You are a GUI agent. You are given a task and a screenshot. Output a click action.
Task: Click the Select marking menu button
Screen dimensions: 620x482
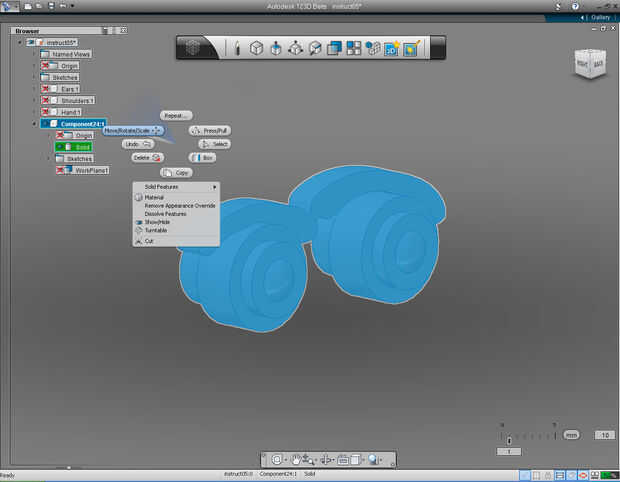[215, 144]
